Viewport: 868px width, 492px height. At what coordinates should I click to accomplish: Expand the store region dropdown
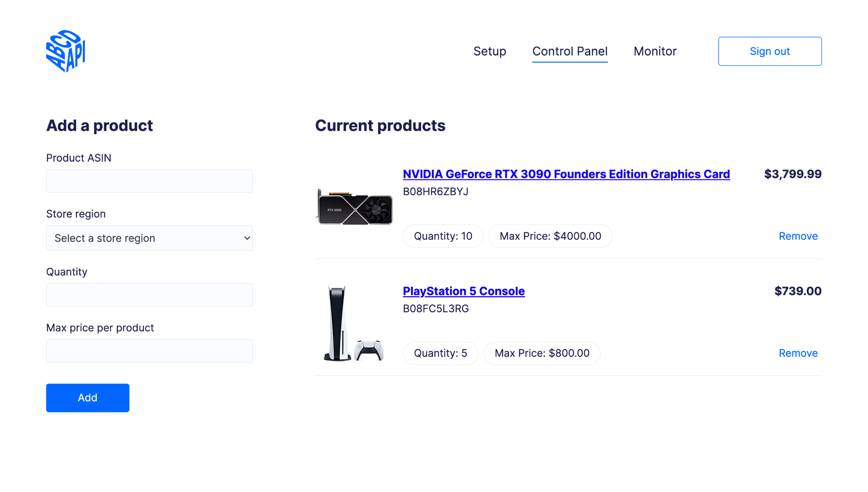tap(149, 238)
